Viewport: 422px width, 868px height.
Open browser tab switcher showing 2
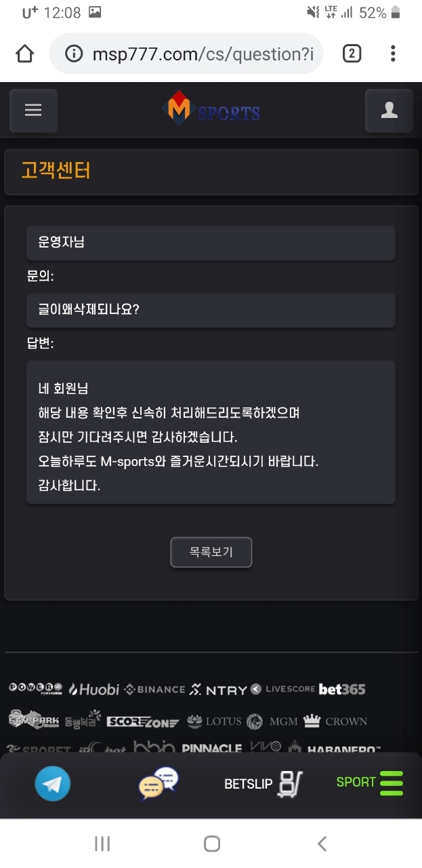point(352,53)
